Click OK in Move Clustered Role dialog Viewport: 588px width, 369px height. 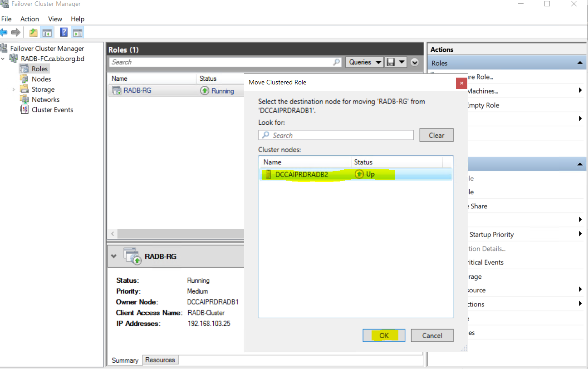[384, 335]
